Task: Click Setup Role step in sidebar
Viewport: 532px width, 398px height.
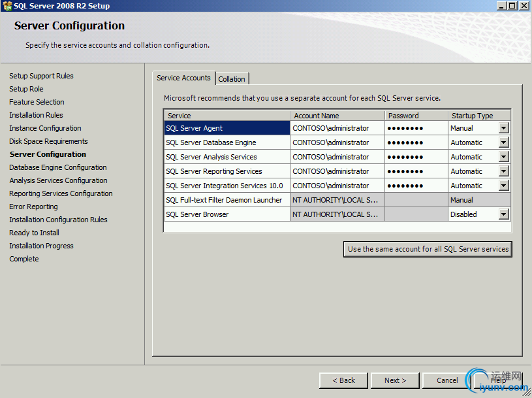Action: tap(26, 89)
